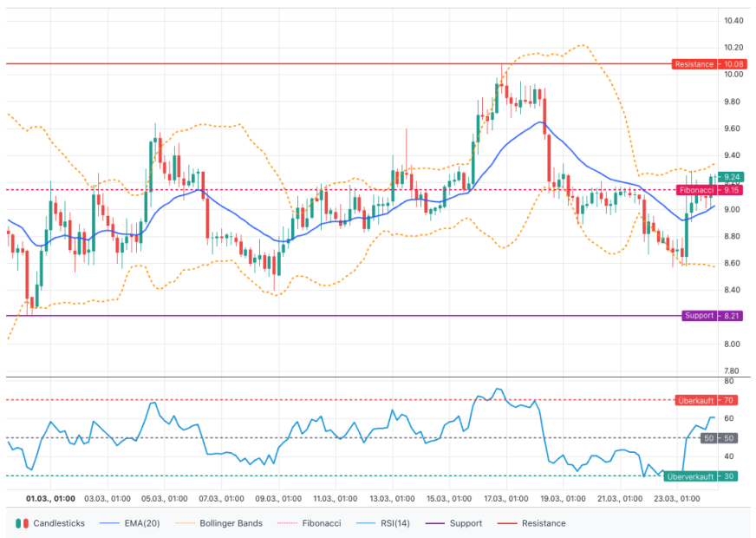Click the 10.40 price axis label

(733, 20)
